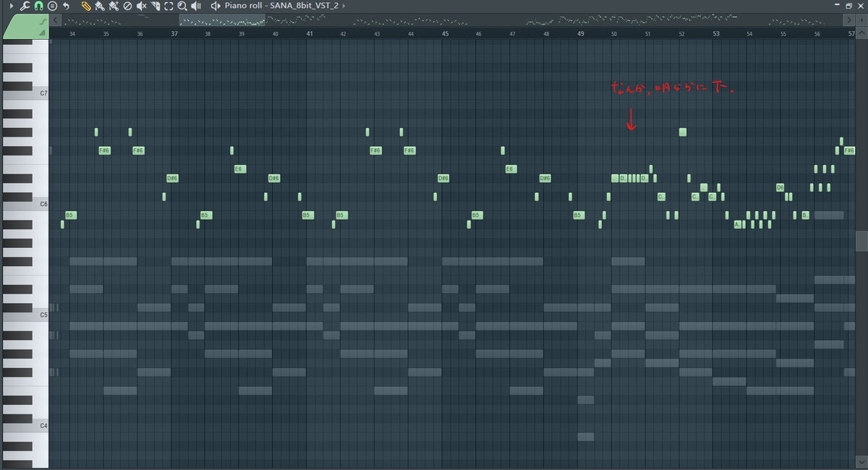Click the vertical scrollbar handle at right
Screen dimensions: 868x470
tap(861, 241)
